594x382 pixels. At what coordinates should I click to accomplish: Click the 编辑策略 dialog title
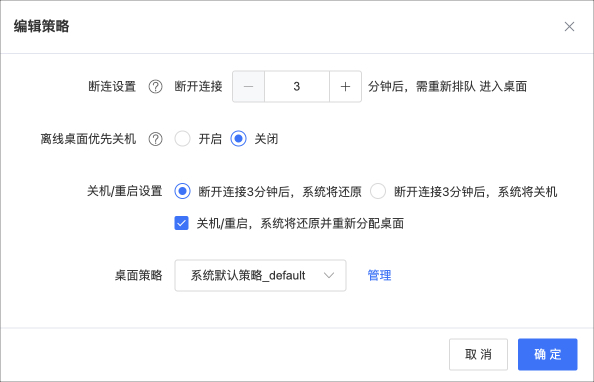(x=42, y=27)
